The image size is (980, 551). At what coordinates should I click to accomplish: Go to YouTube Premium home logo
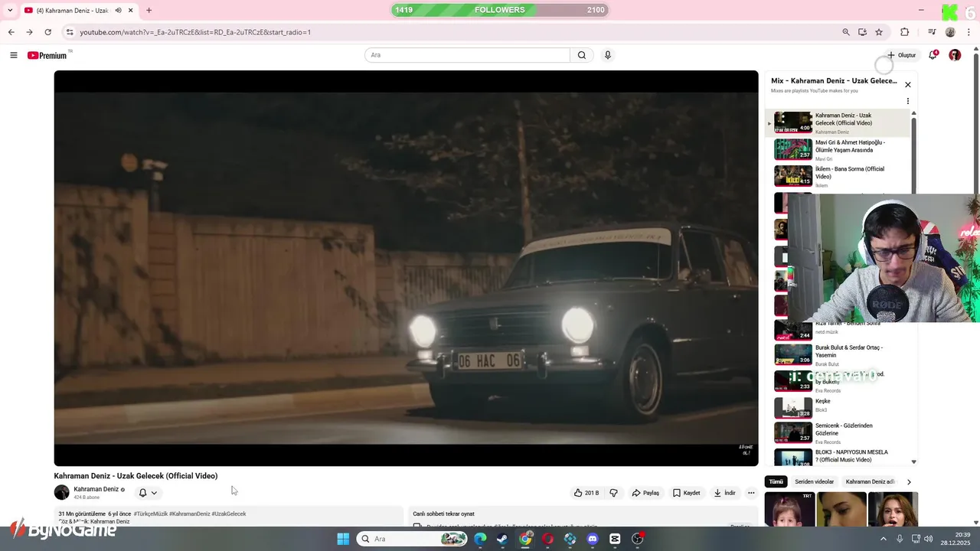tap(47, 55)
